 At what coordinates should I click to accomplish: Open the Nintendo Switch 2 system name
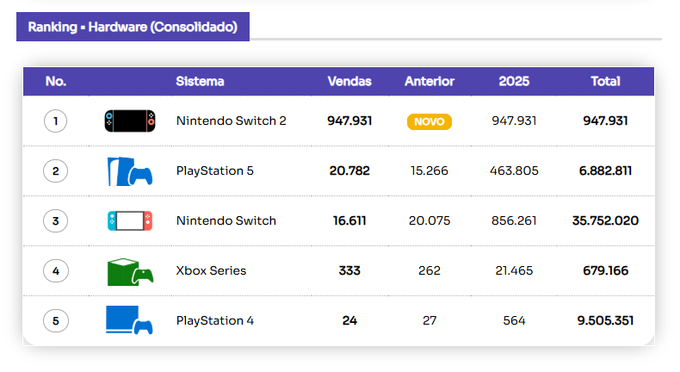[x=231, y=121]
